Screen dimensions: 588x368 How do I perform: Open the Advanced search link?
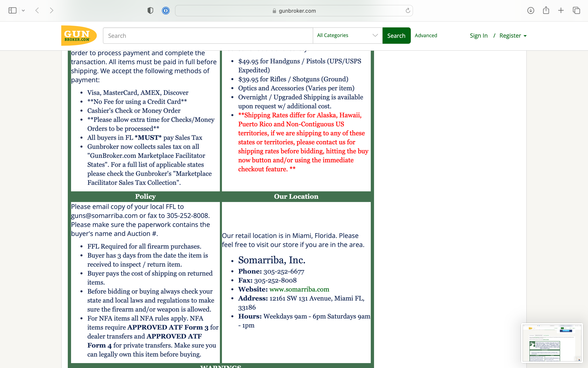[x=426, y=36]
